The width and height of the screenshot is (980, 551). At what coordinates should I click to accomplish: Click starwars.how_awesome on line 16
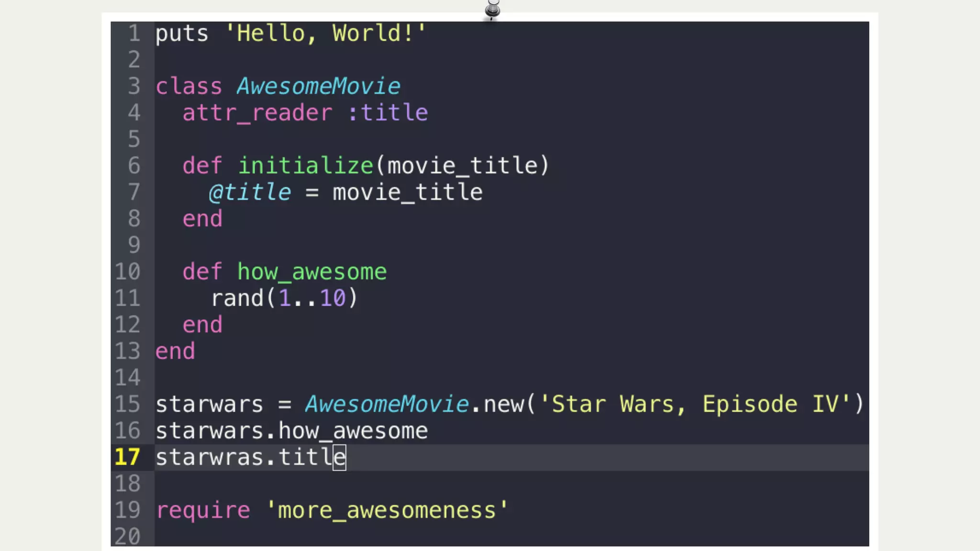pos(291,431)
